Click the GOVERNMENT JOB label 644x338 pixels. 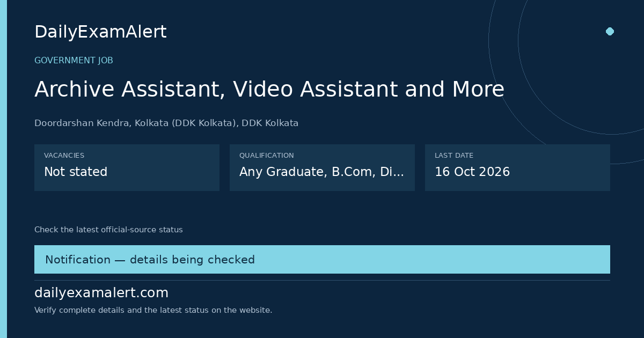[x=74, y=61]
